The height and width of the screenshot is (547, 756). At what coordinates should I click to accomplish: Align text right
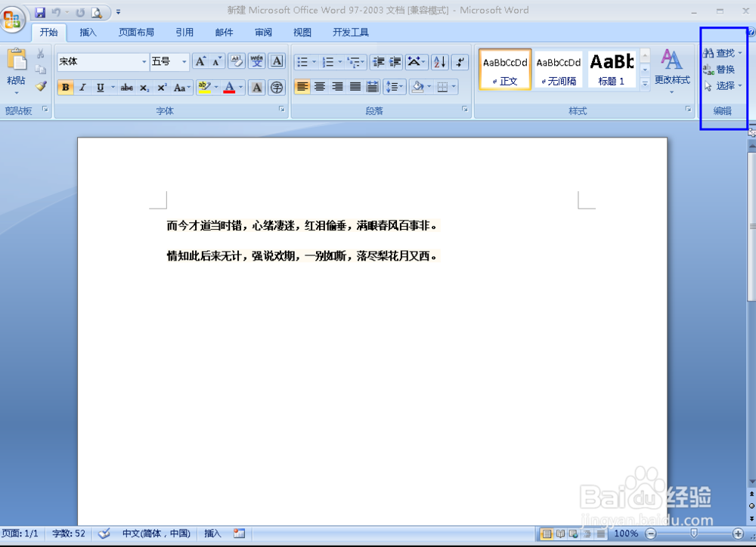point(337,87)
